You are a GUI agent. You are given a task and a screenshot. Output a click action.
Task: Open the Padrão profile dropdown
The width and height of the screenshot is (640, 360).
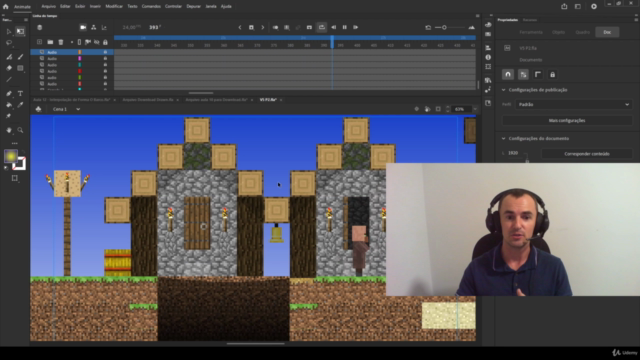[x=573, y=104]
